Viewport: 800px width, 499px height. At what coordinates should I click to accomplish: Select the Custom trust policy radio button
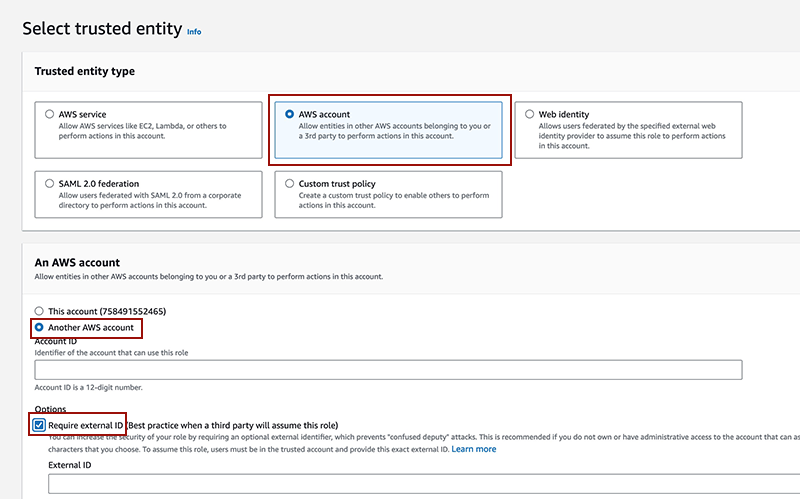pos(290,185)
